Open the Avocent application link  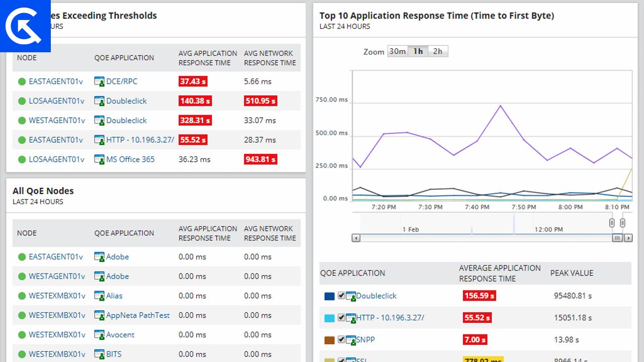pyautogui.click(x=120, y=335)
